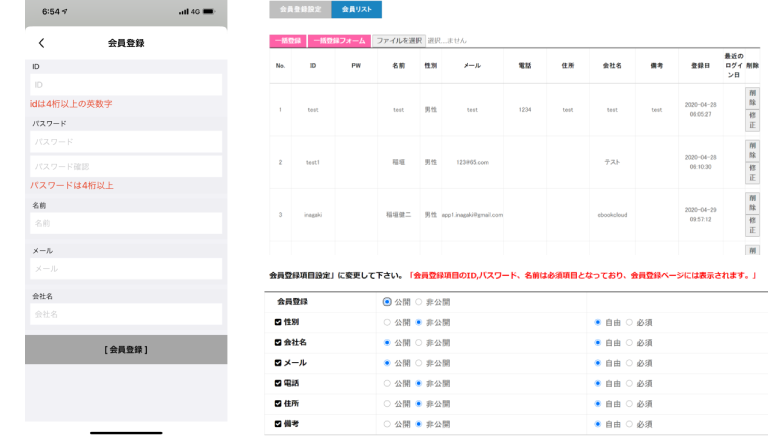Click the メール input field

[x=126, y=268]
